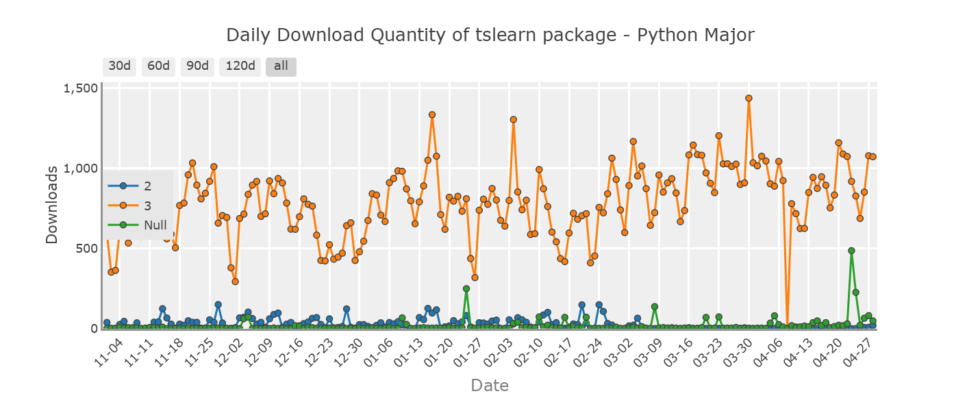Click the chart title text
Screen dimensions: 980x411
coord(490,34)
